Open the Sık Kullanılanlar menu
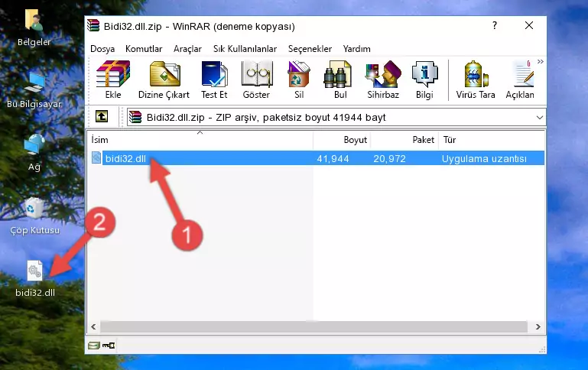 245,49
